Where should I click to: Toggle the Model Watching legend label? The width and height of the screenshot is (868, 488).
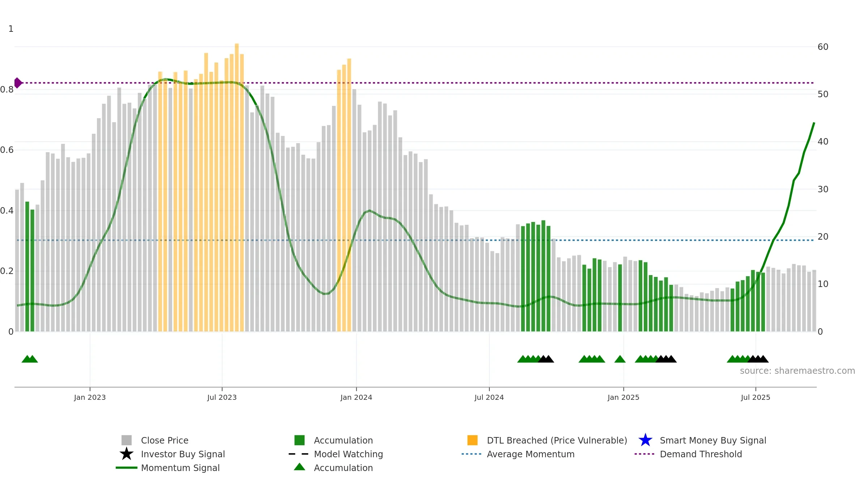click(x=348, y=454)
